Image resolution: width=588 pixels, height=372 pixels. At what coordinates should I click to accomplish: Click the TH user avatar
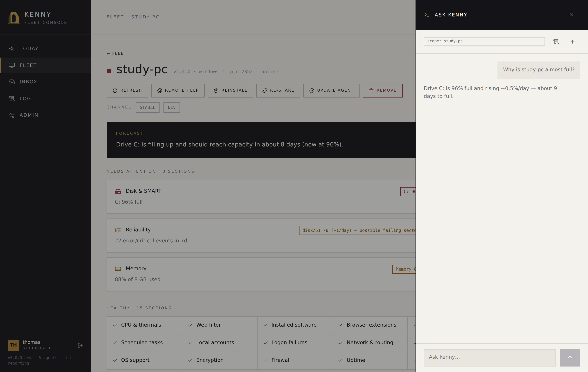(x=13, y=345)
